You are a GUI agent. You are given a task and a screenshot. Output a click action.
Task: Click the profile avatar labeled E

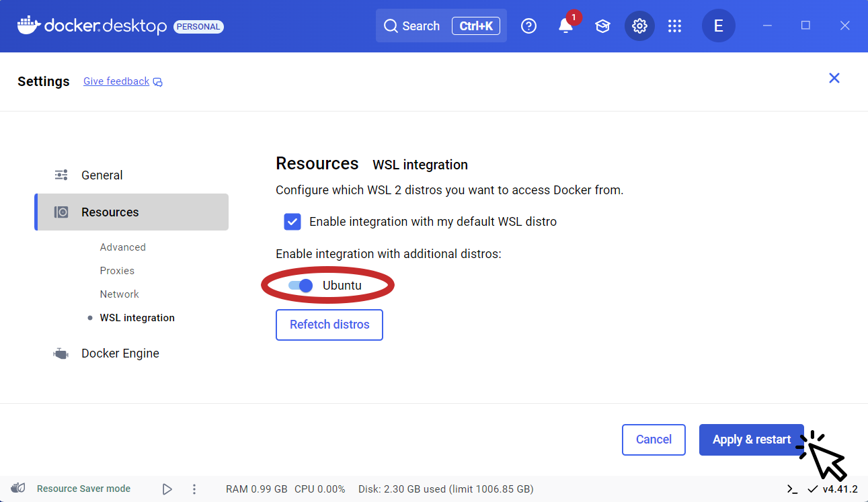click(718, 26)
